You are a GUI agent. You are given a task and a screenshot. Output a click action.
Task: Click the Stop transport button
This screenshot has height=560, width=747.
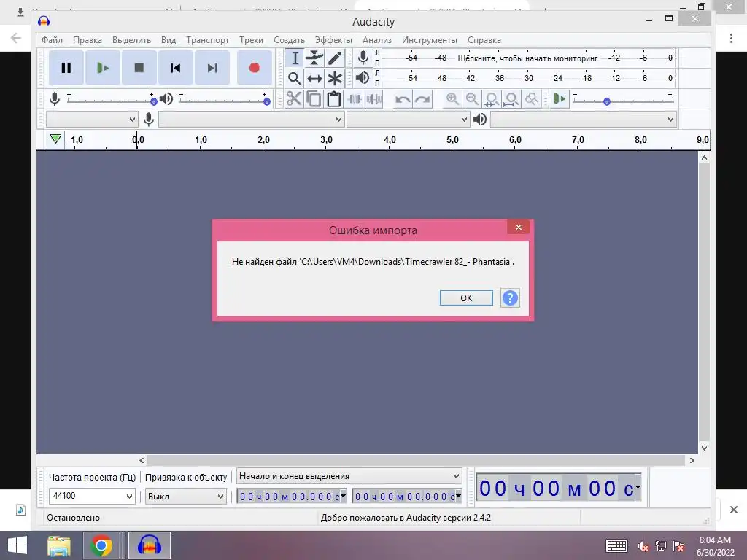click(139, 68)
